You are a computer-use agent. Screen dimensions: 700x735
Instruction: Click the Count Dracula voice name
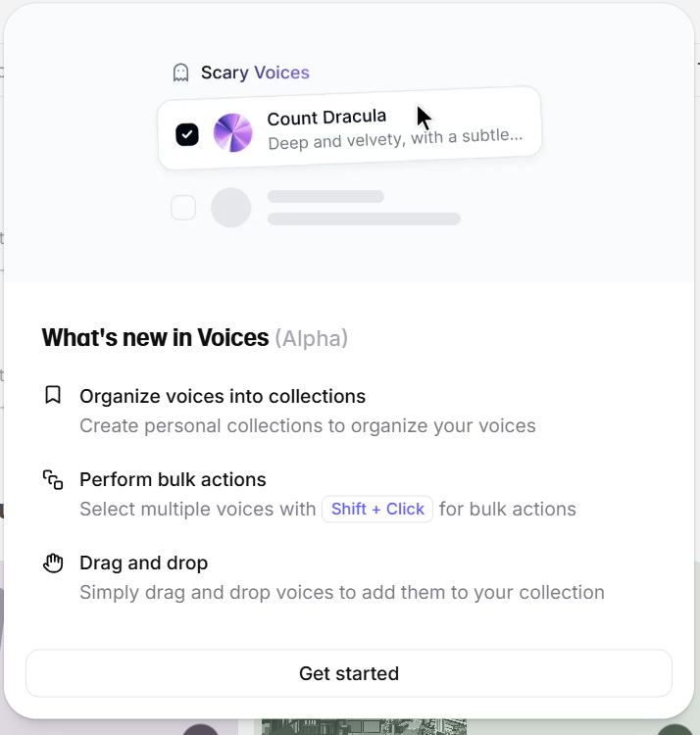pos(326,118)
